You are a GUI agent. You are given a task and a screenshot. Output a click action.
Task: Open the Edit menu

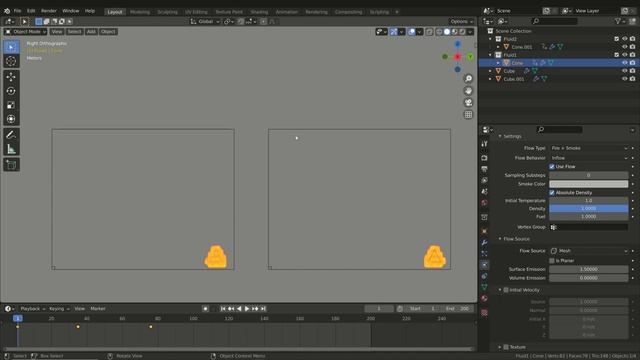pyautogui.click(x=31, y=11)
